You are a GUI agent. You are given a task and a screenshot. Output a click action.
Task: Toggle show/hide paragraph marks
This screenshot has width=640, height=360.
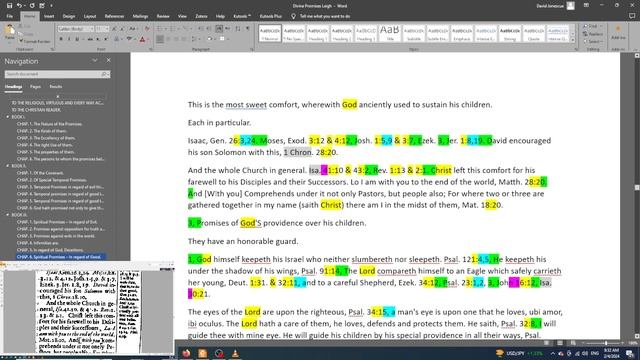click(x=248, y=29)
